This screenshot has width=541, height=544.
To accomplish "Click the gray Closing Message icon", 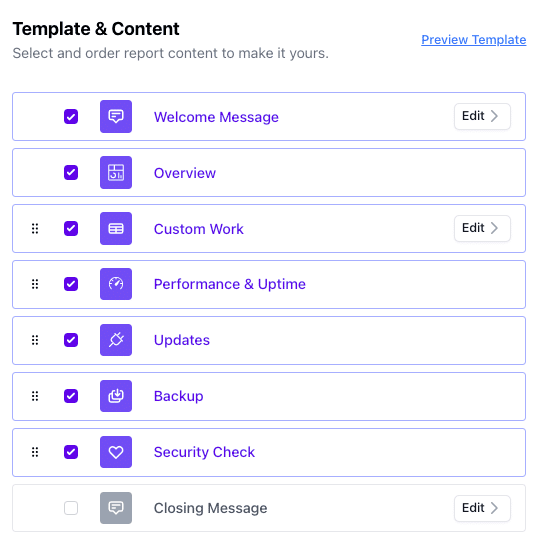I will point(116,508).
